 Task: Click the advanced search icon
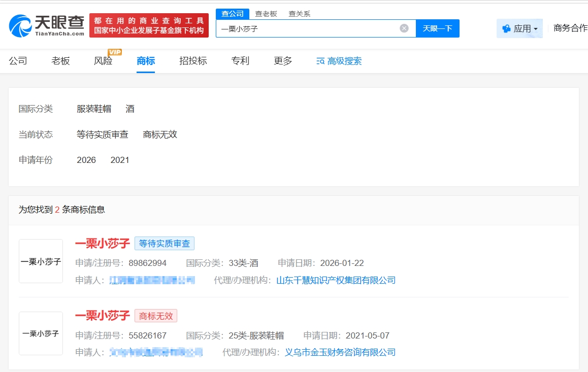[x=320, y=61]
